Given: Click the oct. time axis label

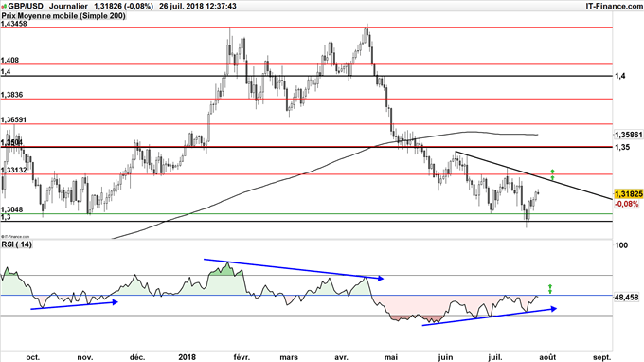Looking at the screenshot, I should coord(33,357).
